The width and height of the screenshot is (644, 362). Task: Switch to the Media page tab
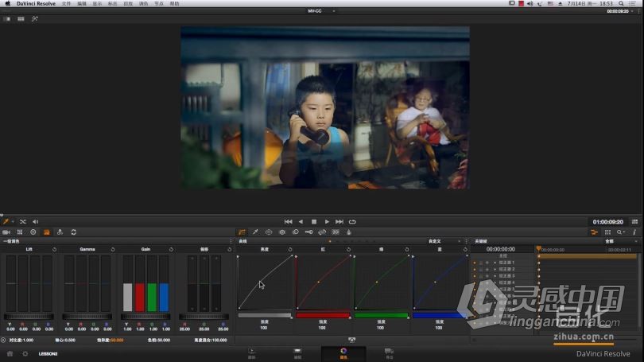tap(252, 353)
